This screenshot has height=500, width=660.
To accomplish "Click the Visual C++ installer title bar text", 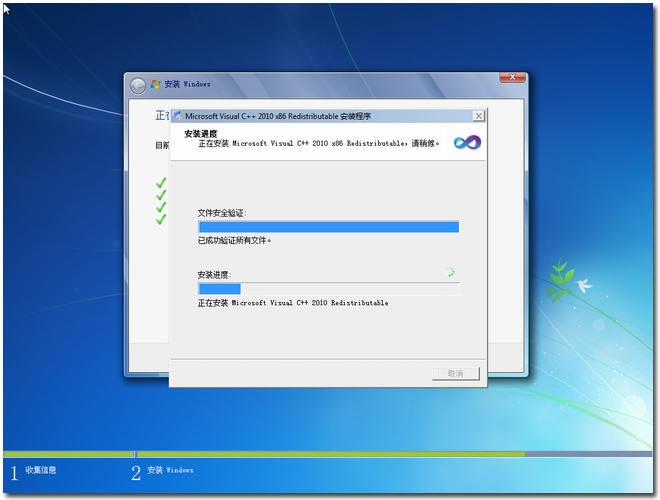I will pos(278,116).
